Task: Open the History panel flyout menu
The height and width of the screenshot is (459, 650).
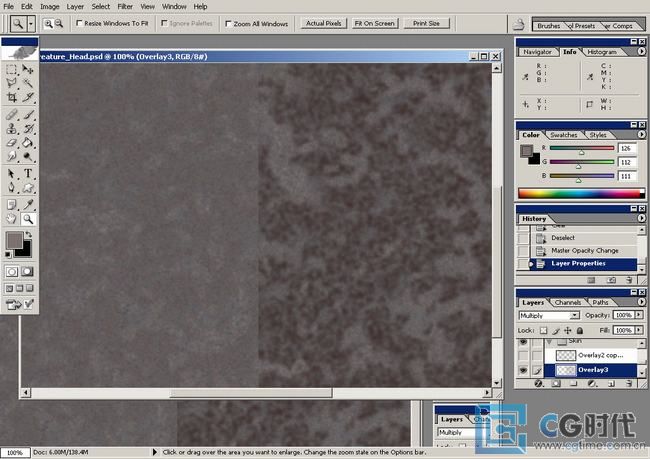Action: coord(641,218)
